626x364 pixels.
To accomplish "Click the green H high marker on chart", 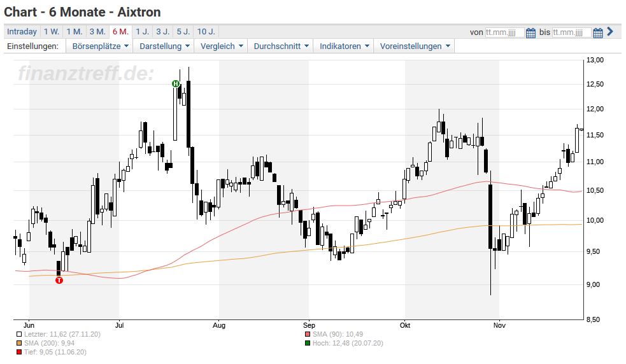I will click(x=176, y=83).
